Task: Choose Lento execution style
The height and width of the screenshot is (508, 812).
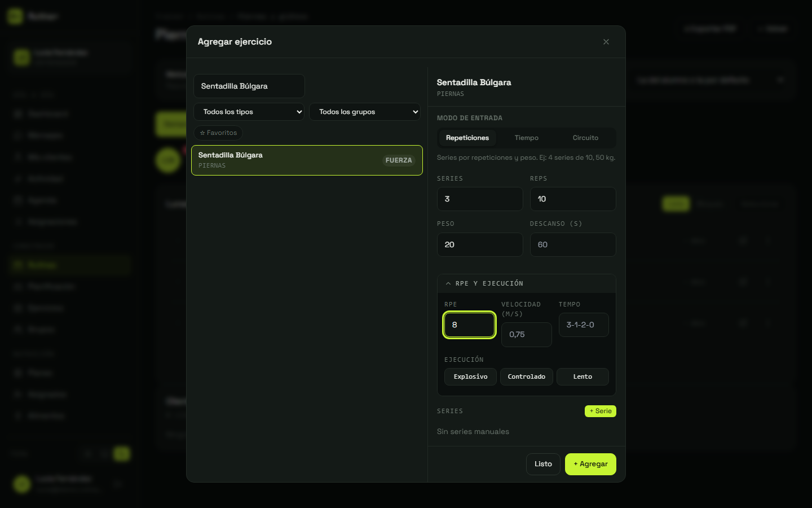Action: pyautogui.click(x=582, y=376)
